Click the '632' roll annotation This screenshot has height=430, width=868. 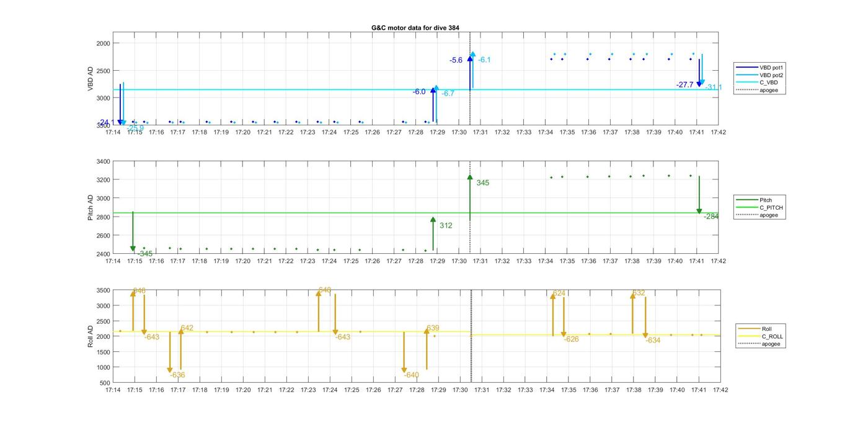click(639, 293)
